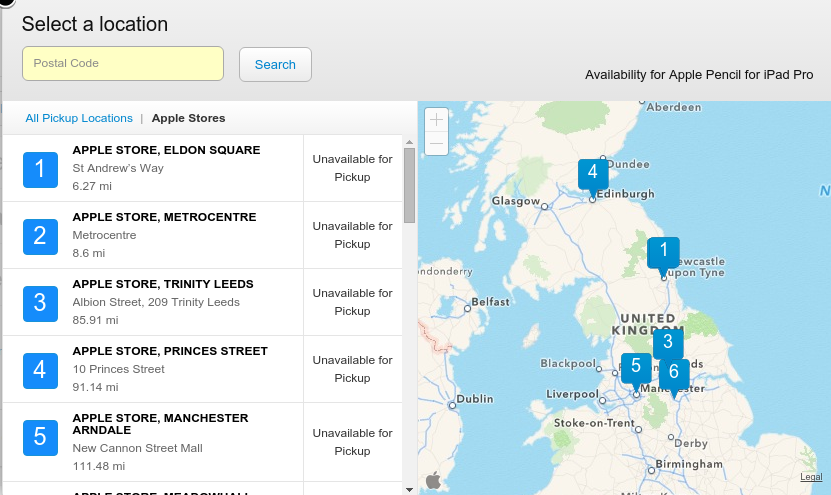The image size is (831, 495).
Task: Click Unavailable for Pickup status for Manchester Arndale
Action: tap(352, 442)
